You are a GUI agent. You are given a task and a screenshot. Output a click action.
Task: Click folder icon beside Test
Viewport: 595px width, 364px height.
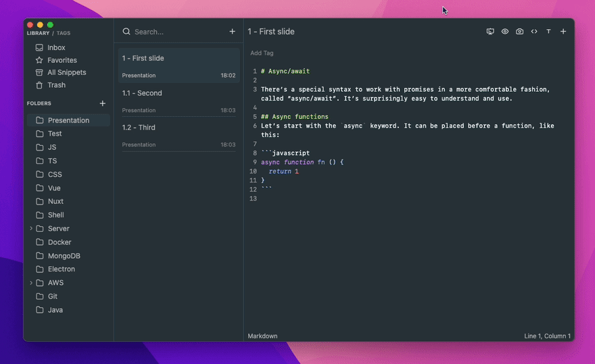pos(39,134)
